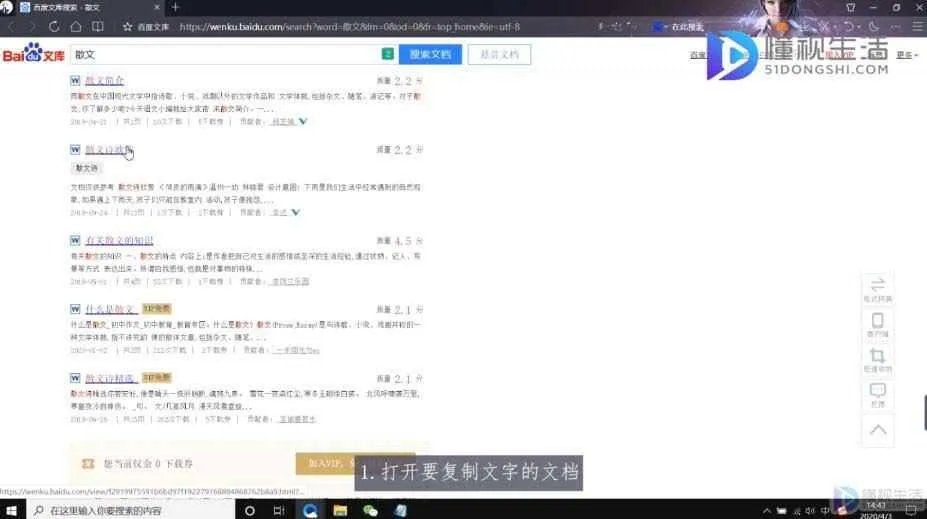
Task: Go forward with the browser forward arrow
Action: pos(32,27)
